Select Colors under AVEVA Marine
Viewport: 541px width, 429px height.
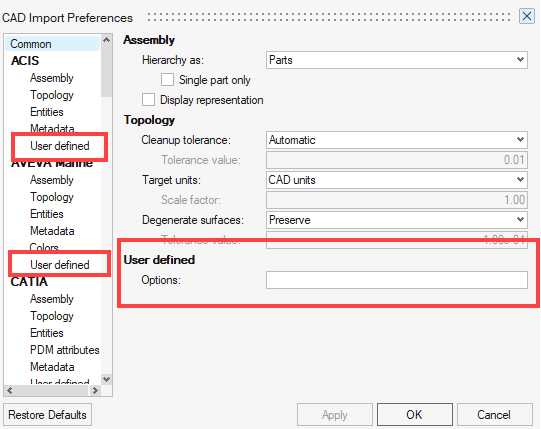pos(44,247)
